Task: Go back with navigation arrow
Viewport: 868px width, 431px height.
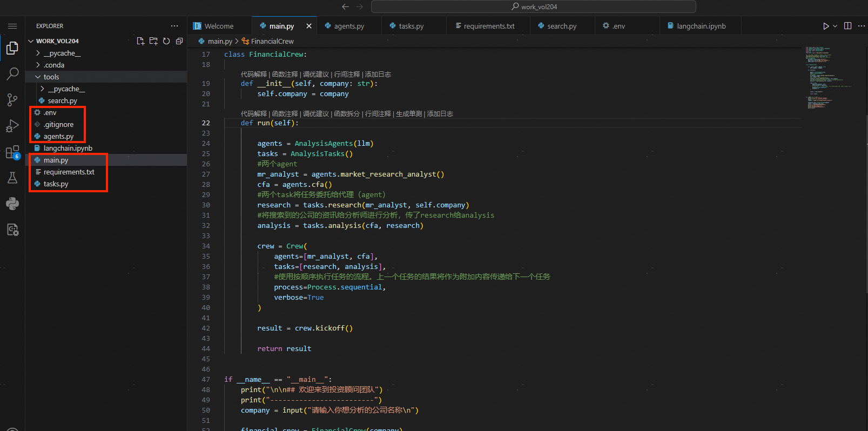Action: [x=346, y=6]
